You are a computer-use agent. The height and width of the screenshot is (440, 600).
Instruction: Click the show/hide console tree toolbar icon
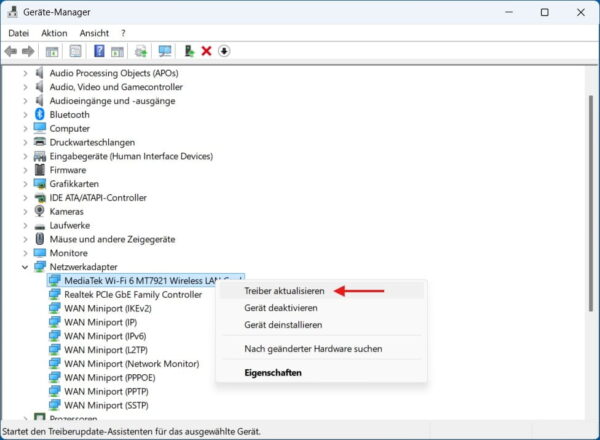point(52,51)
